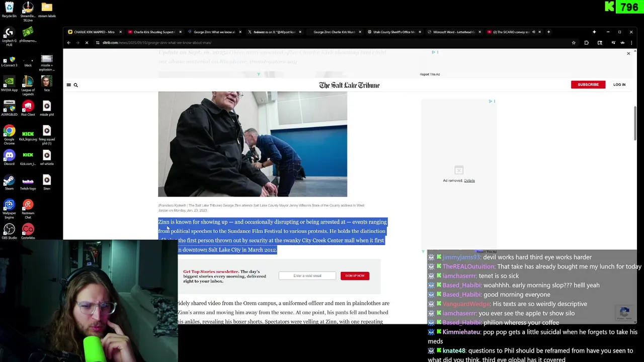Open Siren audio file on desktop
Viewport: 644px width, 362px height.
(x=47, y=182)
